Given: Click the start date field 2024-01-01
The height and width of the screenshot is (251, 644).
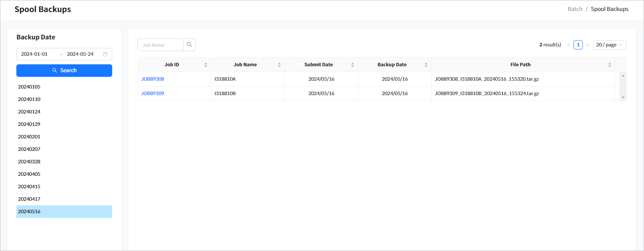Looking at the screenshot, I should tap(34, 54).
